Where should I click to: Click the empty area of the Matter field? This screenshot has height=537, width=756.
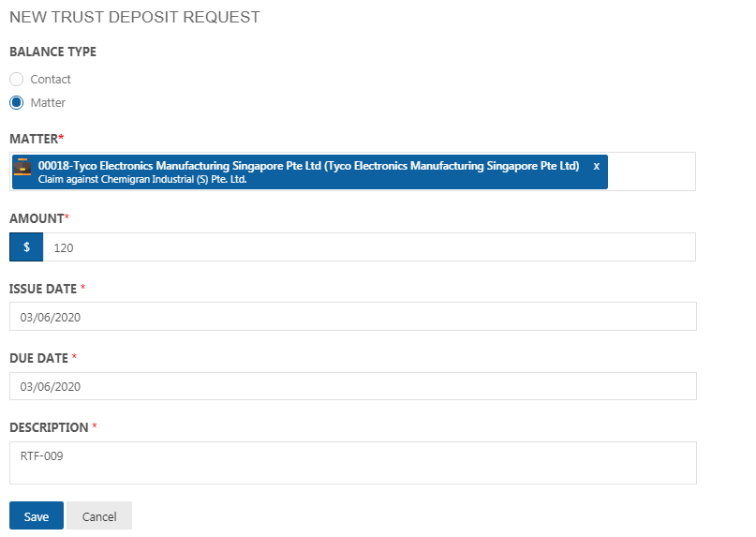click(x=651, y=172)
